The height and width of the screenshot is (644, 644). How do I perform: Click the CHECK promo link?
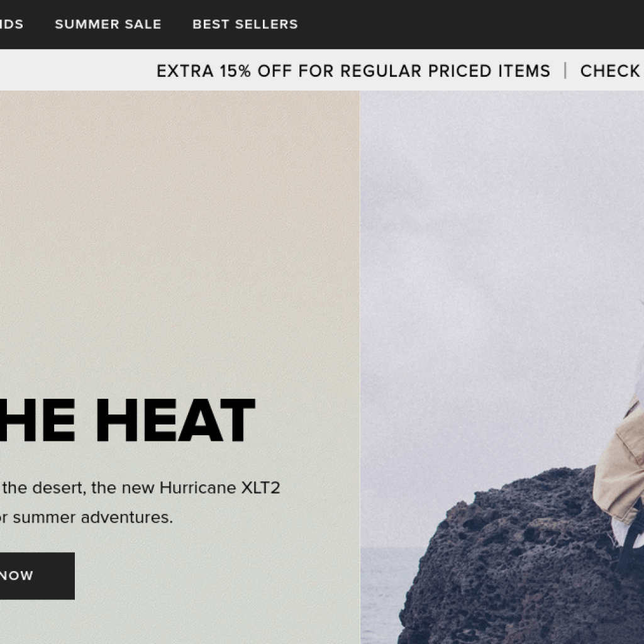click(611, 71)
